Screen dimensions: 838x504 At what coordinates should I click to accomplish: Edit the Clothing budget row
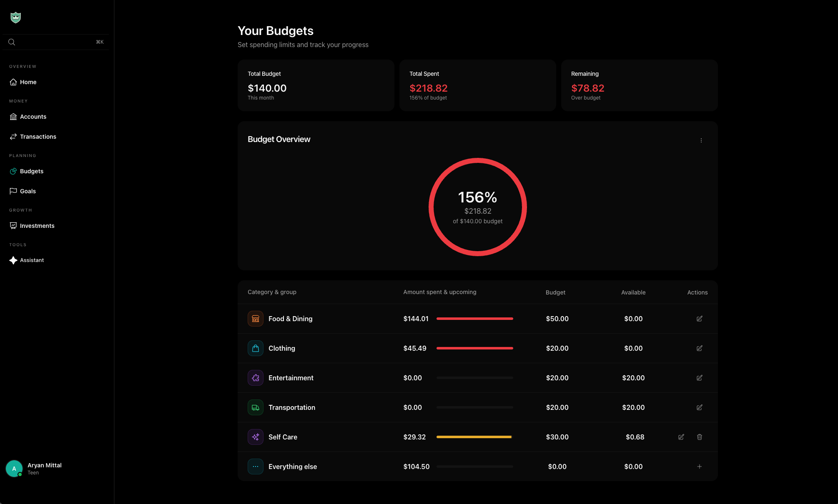[x=699, y=348]
